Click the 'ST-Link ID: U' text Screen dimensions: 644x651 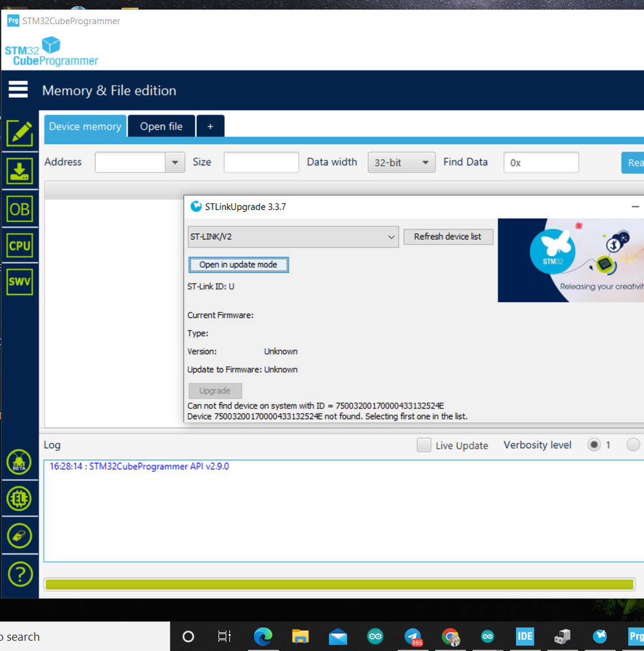click(211, 287)
